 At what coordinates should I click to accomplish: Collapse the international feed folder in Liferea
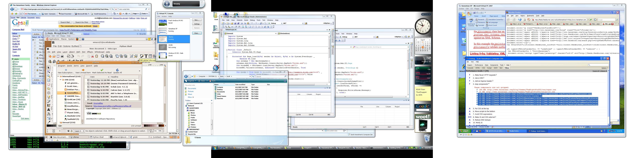[58, 76]
